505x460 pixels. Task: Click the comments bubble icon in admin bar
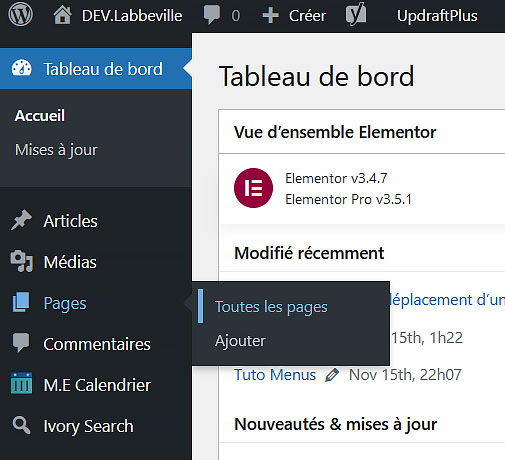[212, 15]
